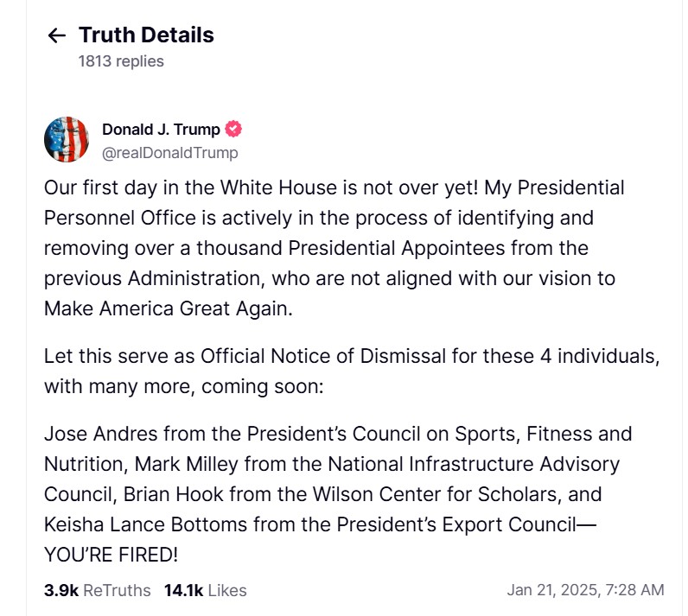The width and height of the screenshot is (688, 616).
Task: Click the "Make America Great Again" phrase
Action: click(169, 308)
